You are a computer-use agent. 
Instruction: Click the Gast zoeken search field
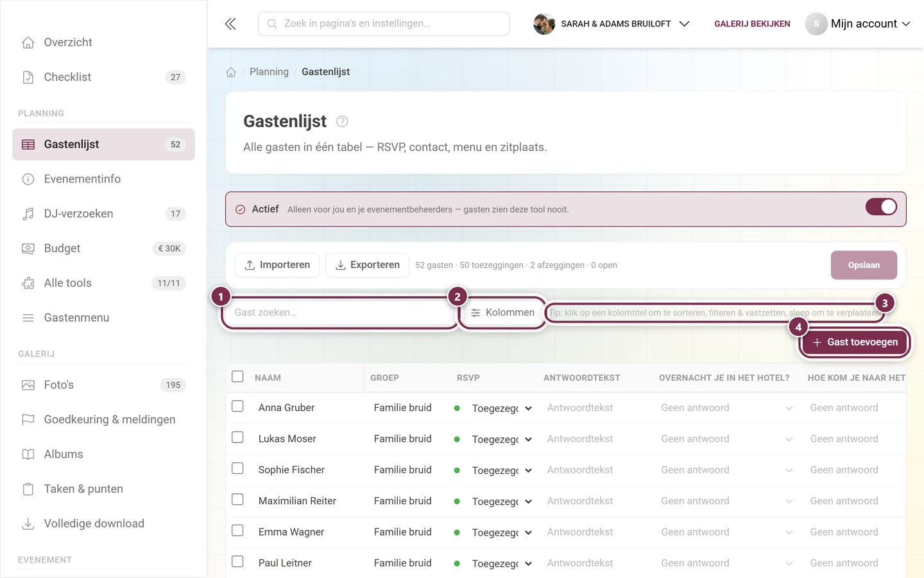(x=340, y=313)
